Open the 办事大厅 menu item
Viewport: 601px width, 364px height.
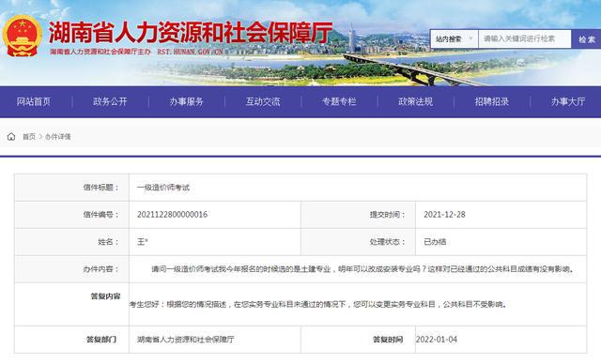568,102
